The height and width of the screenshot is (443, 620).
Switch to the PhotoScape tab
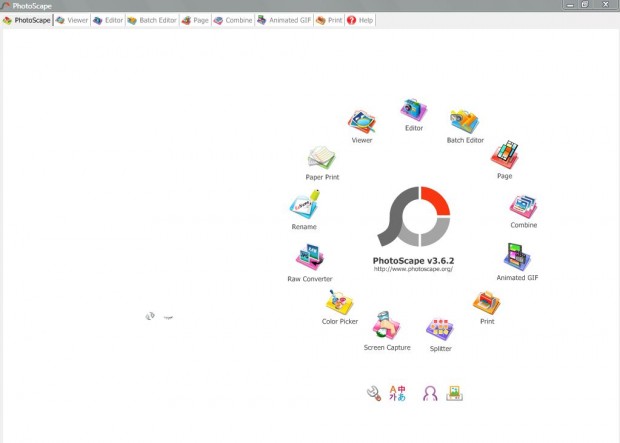[x=27, y=20]
